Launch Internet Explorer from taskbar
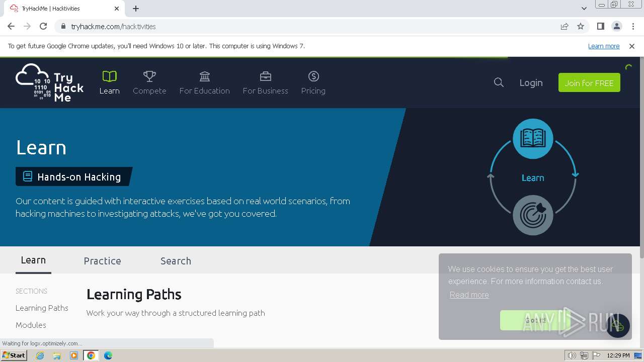Image resolution: width=644 pixels, height=362 pixels. coord(40,355)
